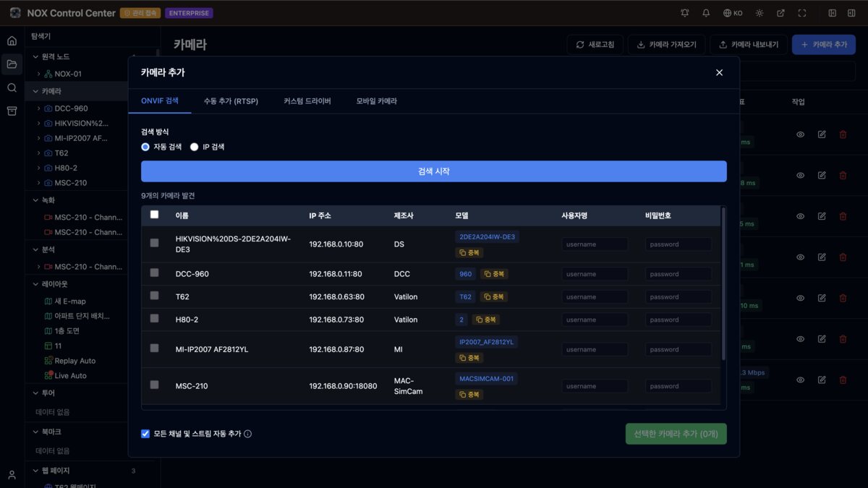
Task: Check the T62 row checkbox
Action: point(154,296)
